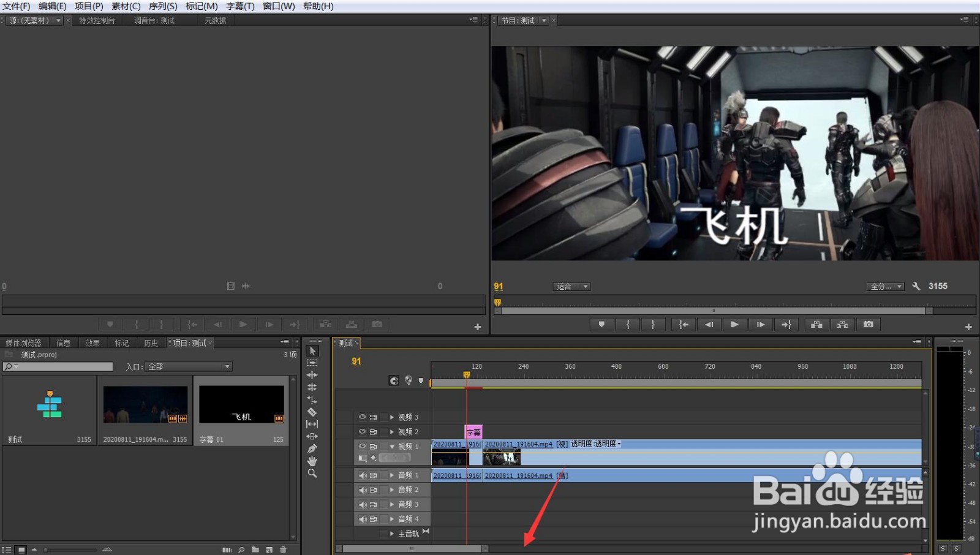This screenshot has height=555, width=980.
Task: Select the Pen tool
Action: click(x=312, y=448)
